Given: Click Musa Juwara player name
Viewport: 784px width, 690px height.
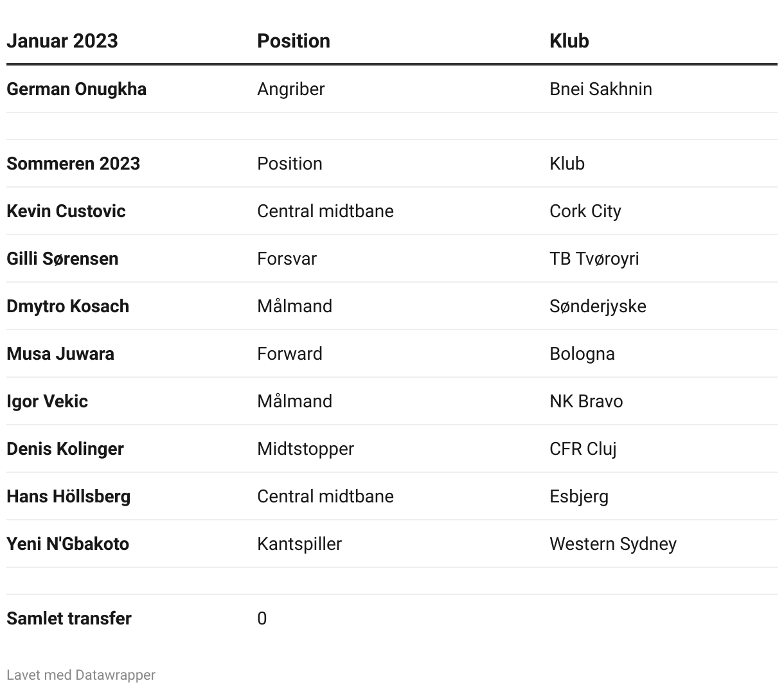Looking at the screenshot, I should (x=60, y=353).
